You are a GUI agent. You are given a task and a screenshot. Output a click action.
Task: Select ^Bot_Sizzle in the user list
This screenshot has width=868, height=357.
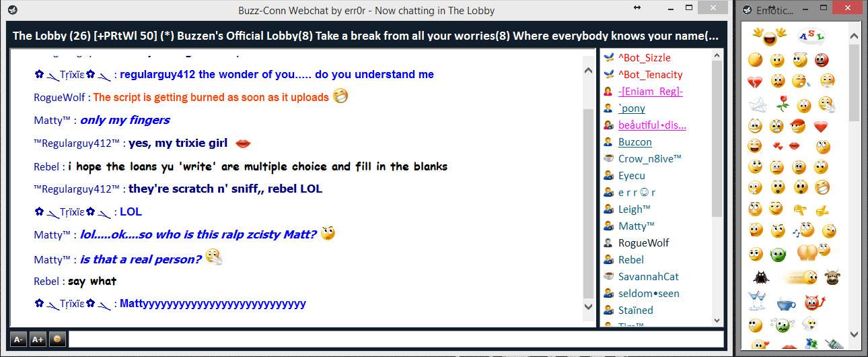pos(644,57)
